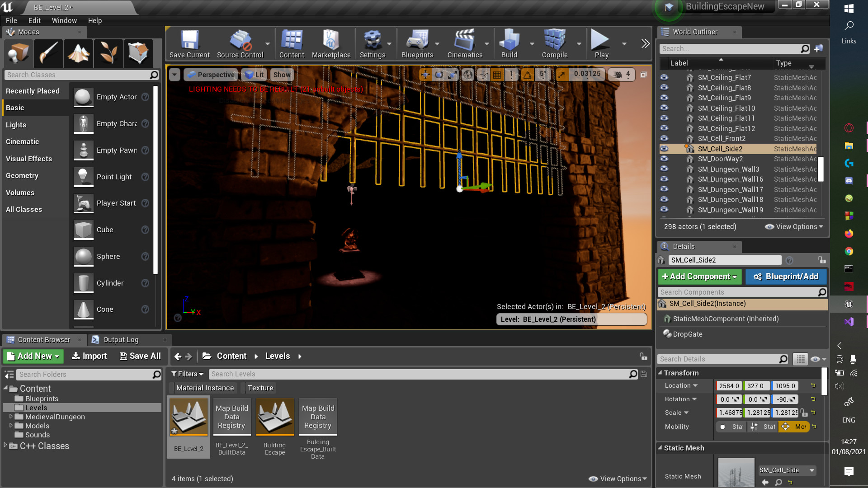Open the Perspective viewport type dropdown
868x488 pixels.
(211, 75)
